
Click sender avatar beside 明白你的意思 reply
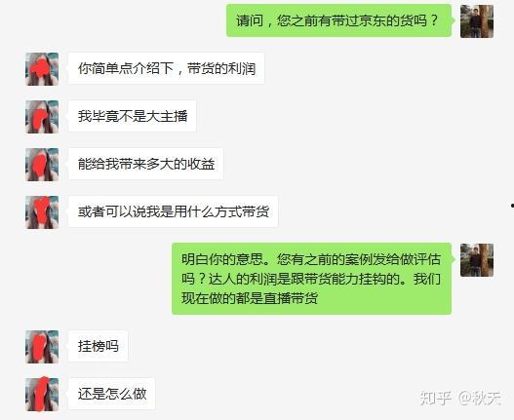pyautogui.click(x=477, y=260)
